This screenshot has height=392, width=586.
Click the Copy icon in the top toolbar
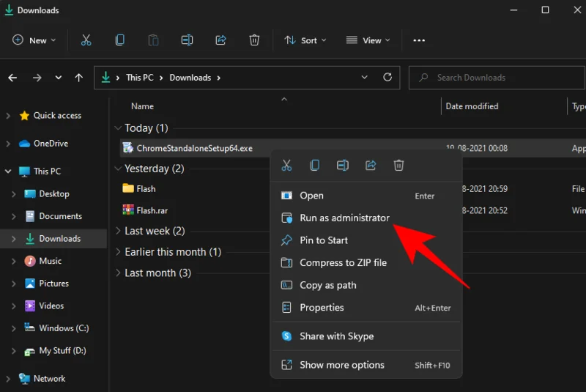point(119,40)
